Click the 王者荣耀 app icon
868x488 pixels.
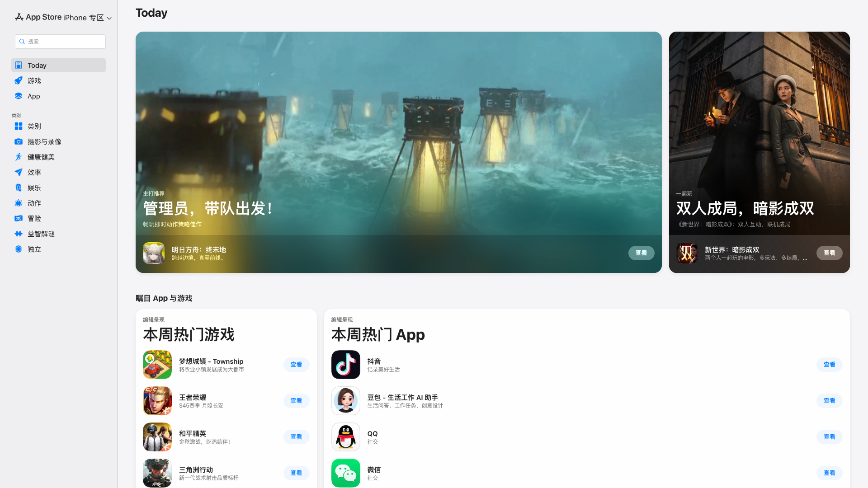pos(157,401)
